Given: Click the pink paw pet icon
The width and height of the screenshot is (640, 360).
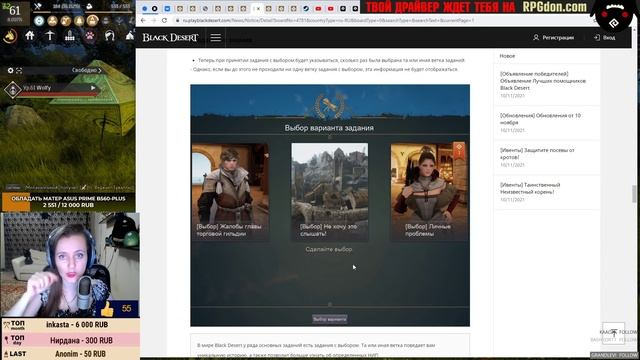Looking at the screenshot, I should point(90,36).
